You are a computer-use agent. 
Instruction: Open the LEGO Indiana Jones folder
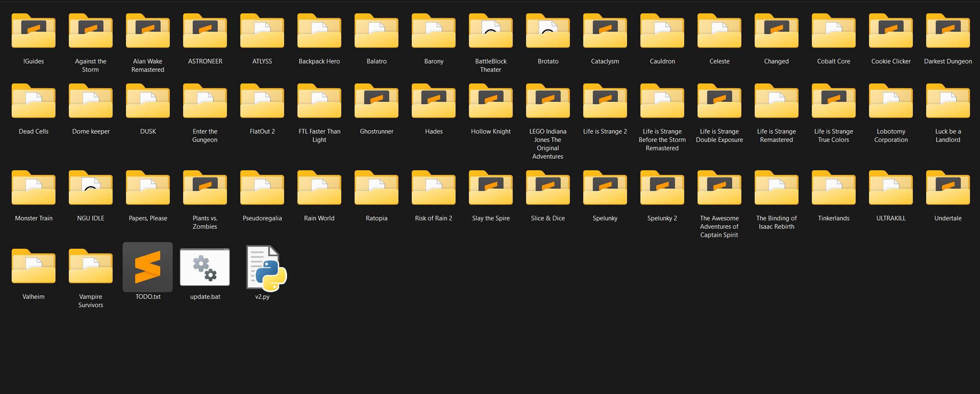coord(548,101)
